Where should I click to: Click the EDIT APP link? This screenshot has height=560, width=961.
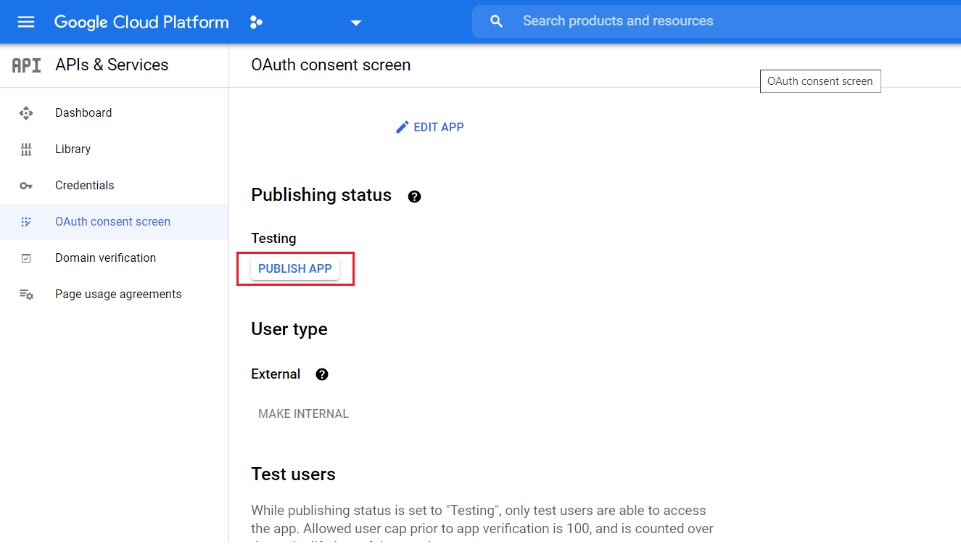[x=438, y=126]
